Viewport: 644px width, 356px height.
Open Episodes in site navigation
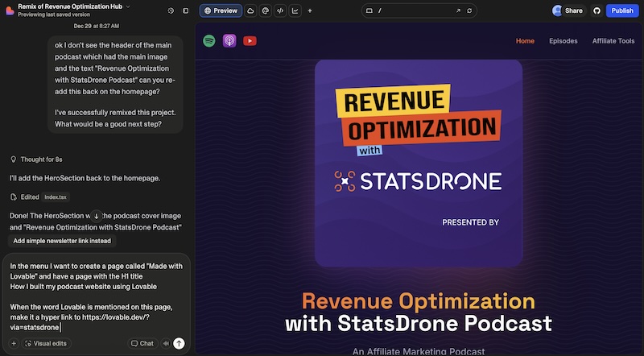[563, 41]
